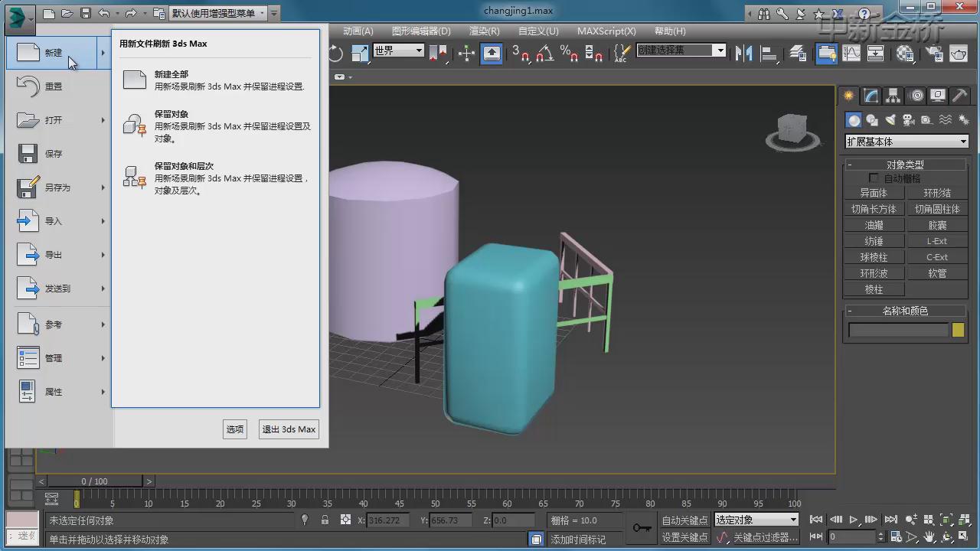Open the Rendering (渲染) menu
Image resolution: width=980 pixels, height=551 pixels.
(x=484, y=31)
